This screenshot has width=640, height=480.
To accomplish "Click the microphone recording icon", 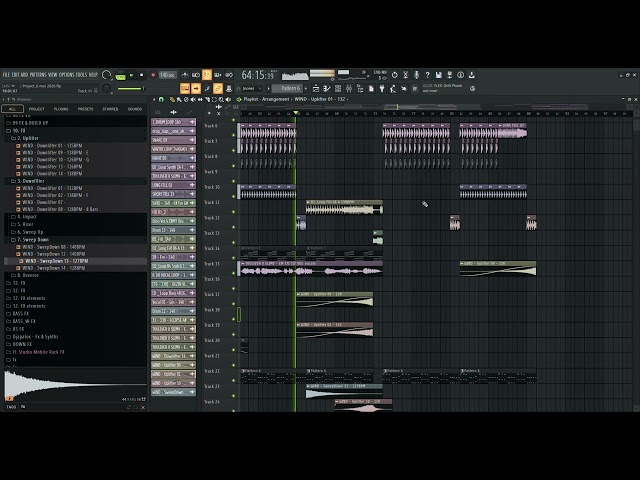I will pyautogui.click(x=416, y=75).
